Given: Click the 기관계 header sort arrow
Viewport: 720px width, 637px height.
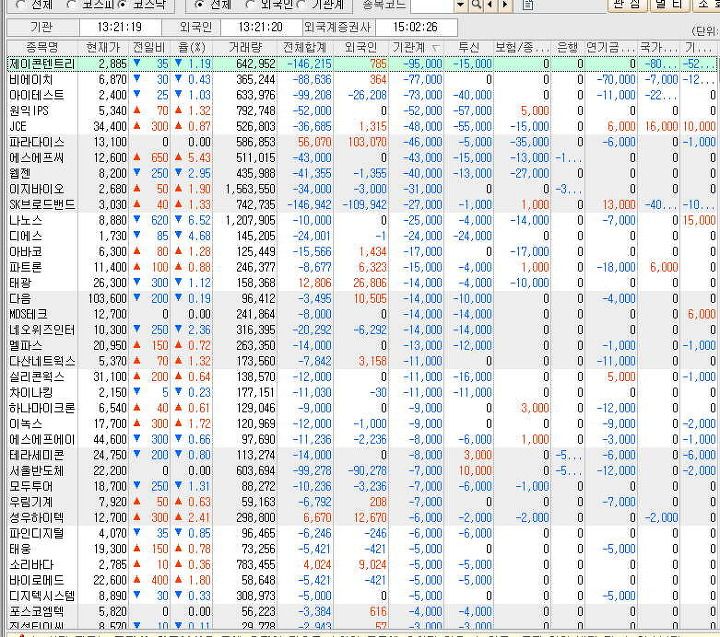Looking at the screenshot, I should 436,48.
